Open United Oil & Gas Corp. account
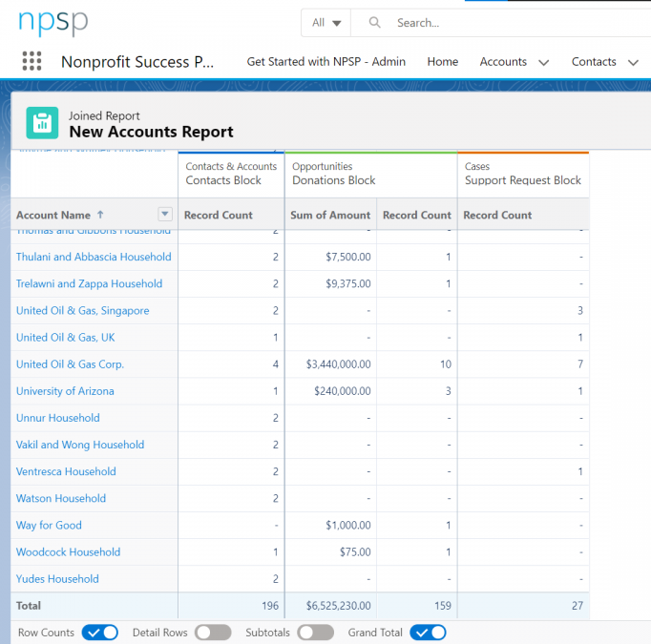This screenshot has height=644, width=651. point(71,364)
